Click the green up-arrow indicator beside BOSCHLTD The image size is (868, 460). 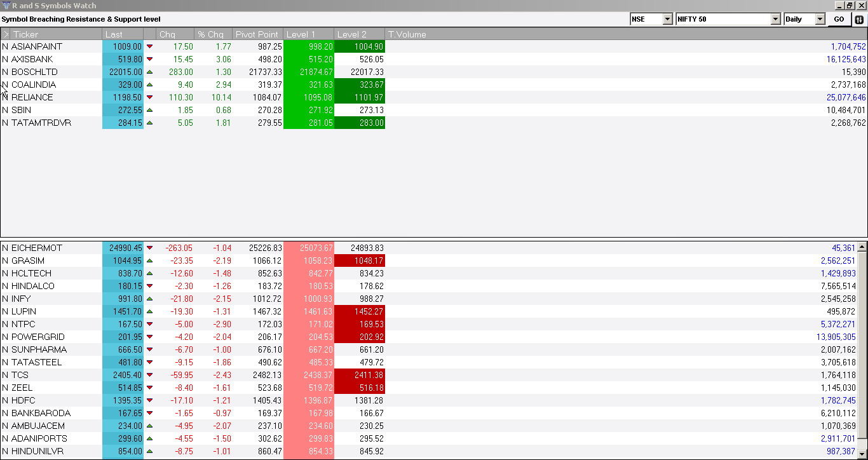149,72
